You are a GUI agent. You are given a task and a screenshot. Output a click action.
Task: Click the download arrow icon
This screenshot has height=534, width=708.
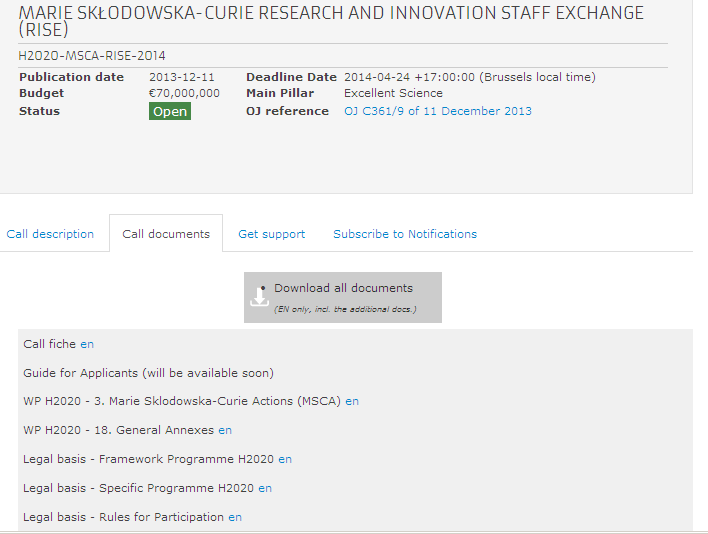point(259,297)
